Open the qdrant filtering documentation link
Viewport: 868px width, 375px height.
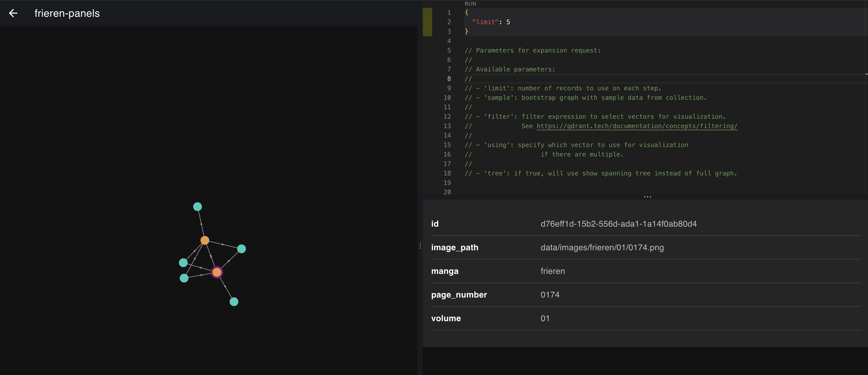tap(637, 126)
